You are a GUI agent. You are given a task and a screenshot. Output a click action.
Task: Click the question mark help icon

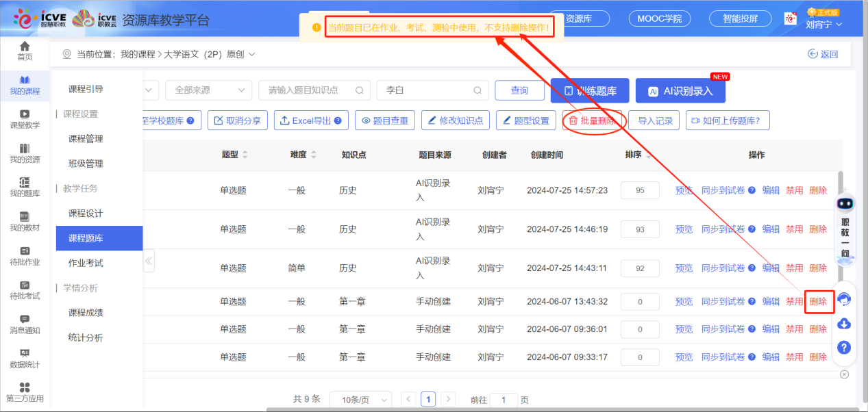coord(844,347)
